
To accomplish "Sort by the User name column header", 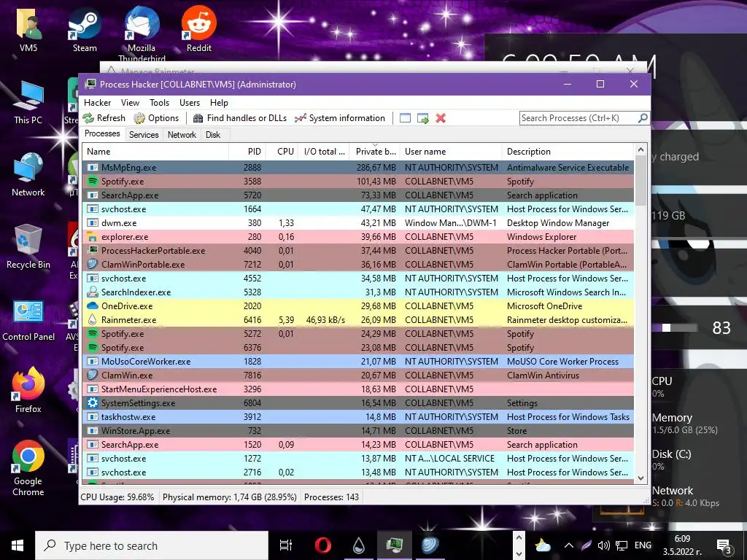I will click(451, 152).
